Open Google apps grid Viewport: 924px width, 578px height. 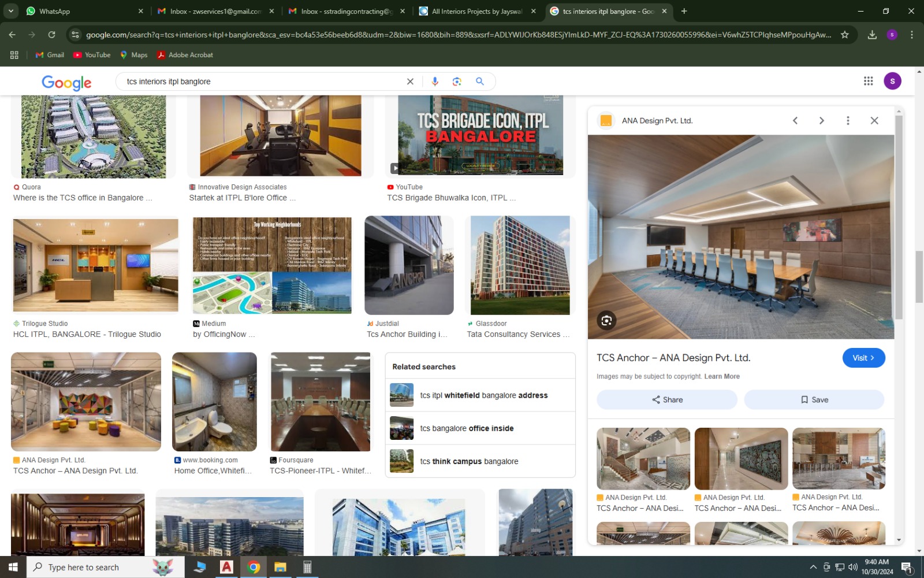868,81
